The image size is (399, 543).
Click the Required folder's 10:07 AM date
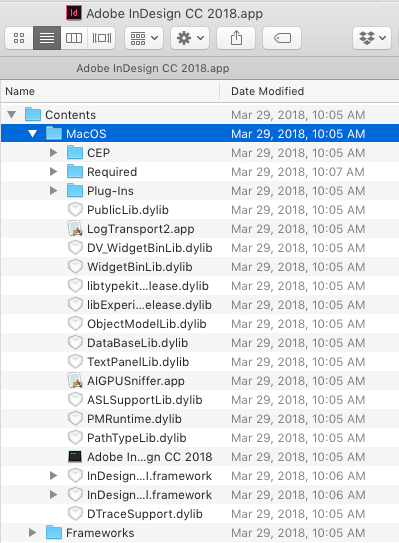(298, 172)
